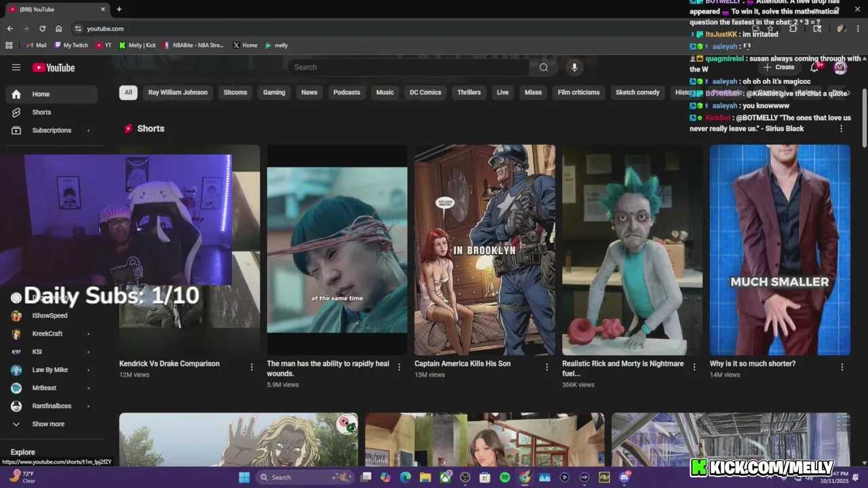The image size is (868, 488).
Task: Open NBABite bookmark
Action: point(193,45)
